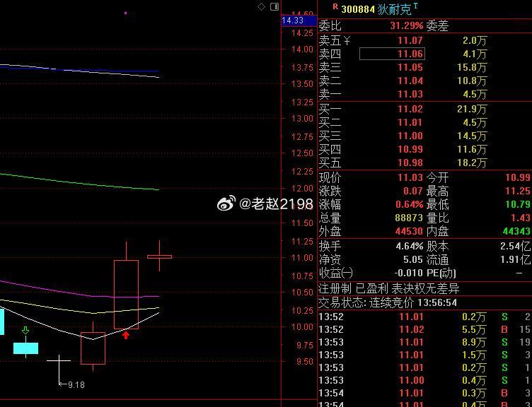Click the 买三 volume 14.5万

472,136
